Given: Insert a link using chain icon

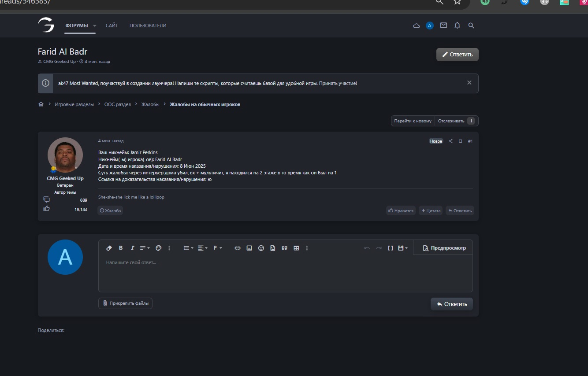Looking at the screenshot, I should point(238,248).
